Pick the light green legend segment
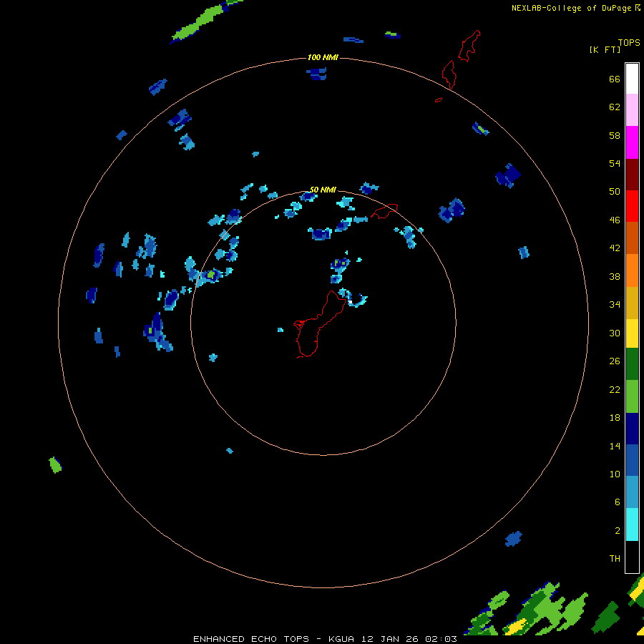 click(632, 396)
